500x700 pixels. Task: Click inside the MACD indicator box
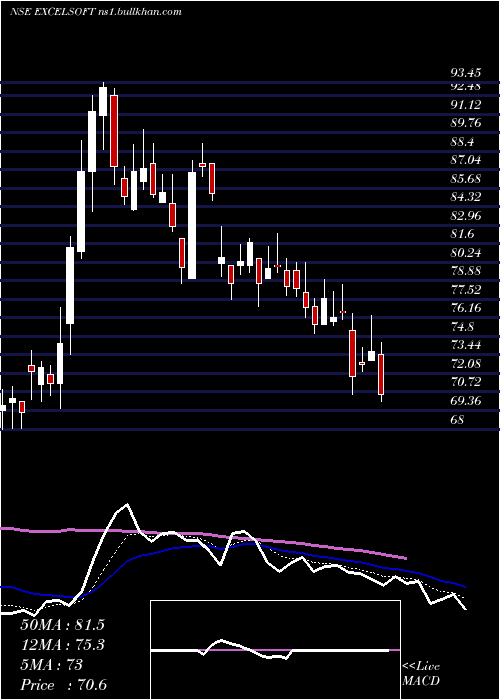pos(275,650)
